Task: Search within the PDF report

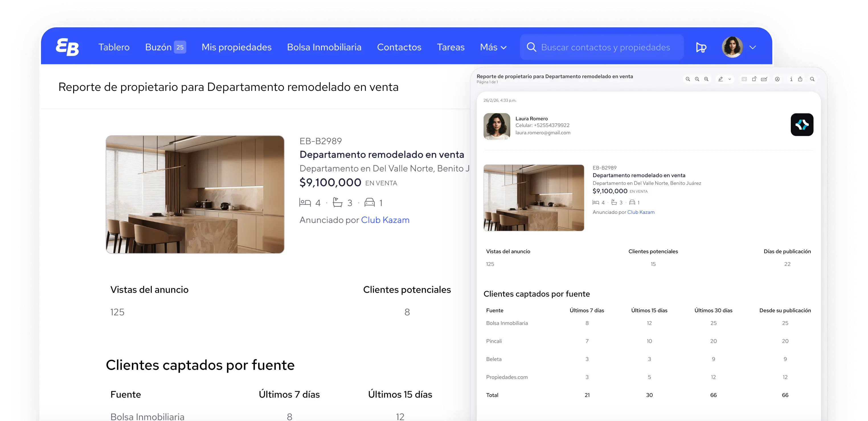Action: pos(813,79)
